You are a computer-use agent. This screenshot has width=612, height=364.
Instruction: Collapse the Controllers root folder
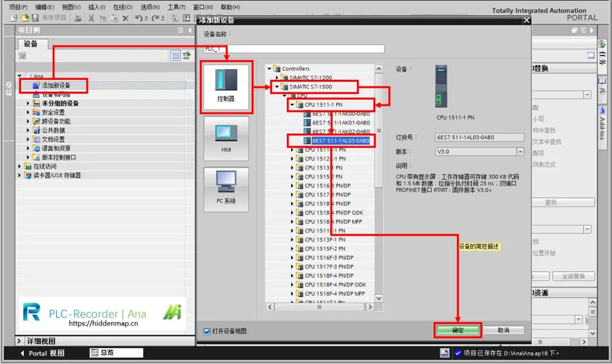pyautogui.click(x=269, y=68)
